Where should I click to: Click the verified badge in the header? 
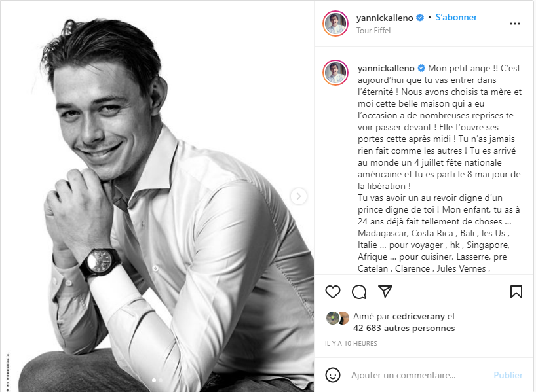point(420,18)
